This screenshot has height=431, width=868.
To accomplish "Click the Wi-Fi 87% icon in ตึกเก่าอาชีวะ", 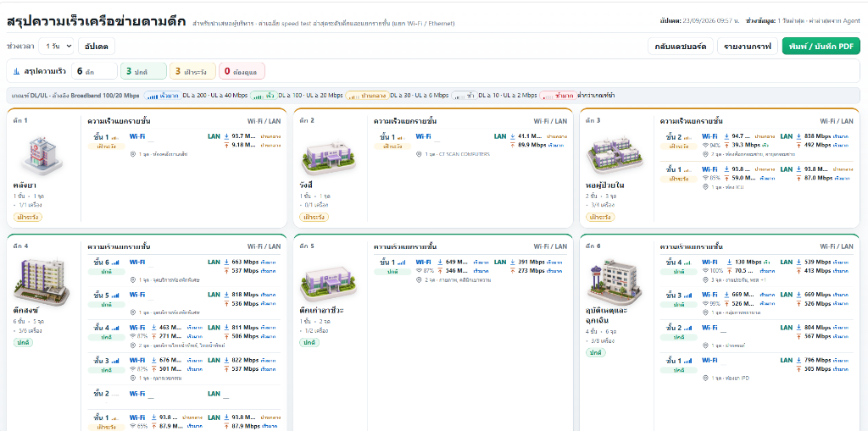I will [x=420, y=271].
